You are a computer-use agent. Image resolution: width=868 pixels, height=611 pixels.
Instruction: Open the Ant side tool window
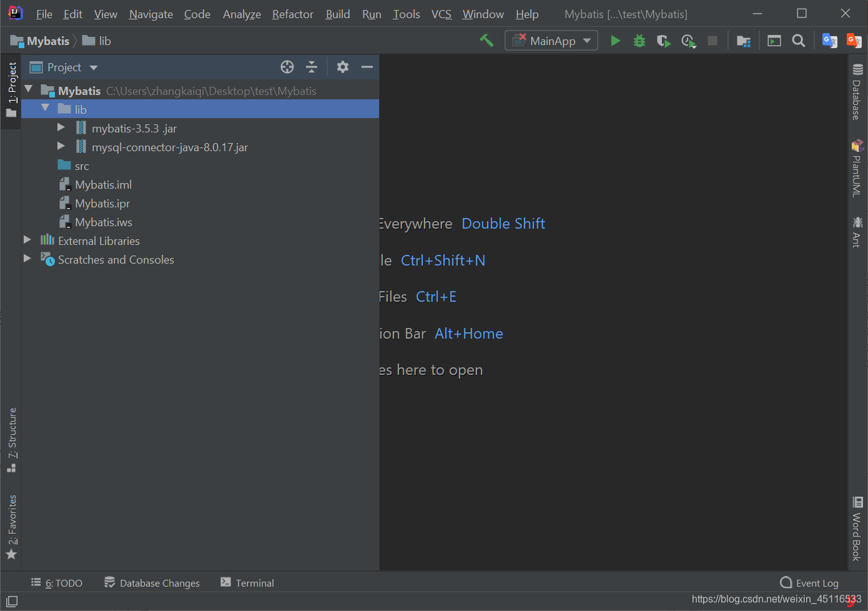coord(857,232)
